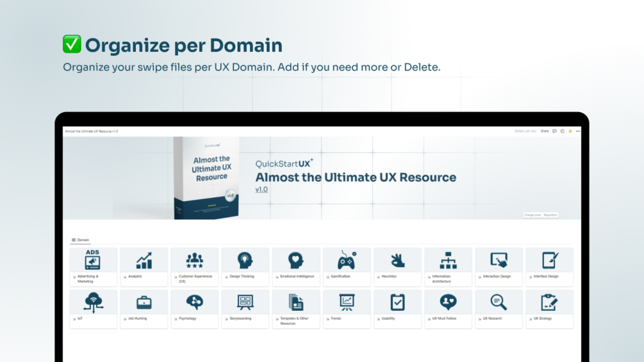Open the Interface Design tablet pen icon
The image size is (644, 362).
(550, 260)
